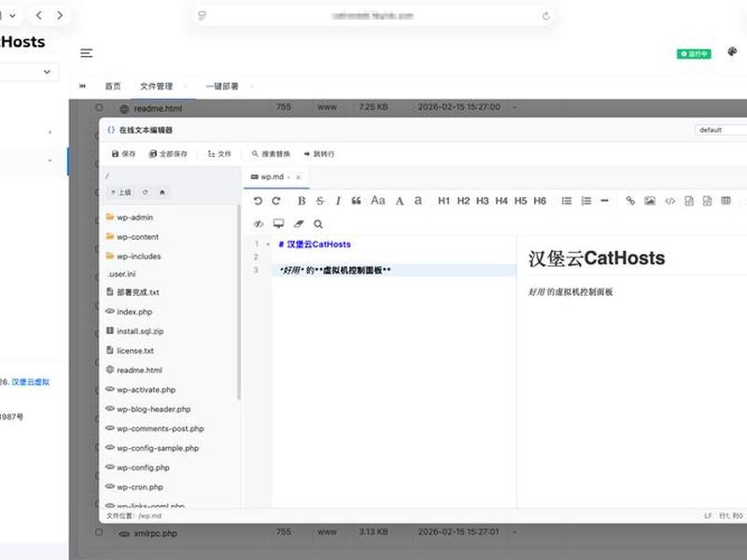747x560 pixels.
Task: Convert selection to lowercase a
Action: pyautogui.click(x=417, y=201)
